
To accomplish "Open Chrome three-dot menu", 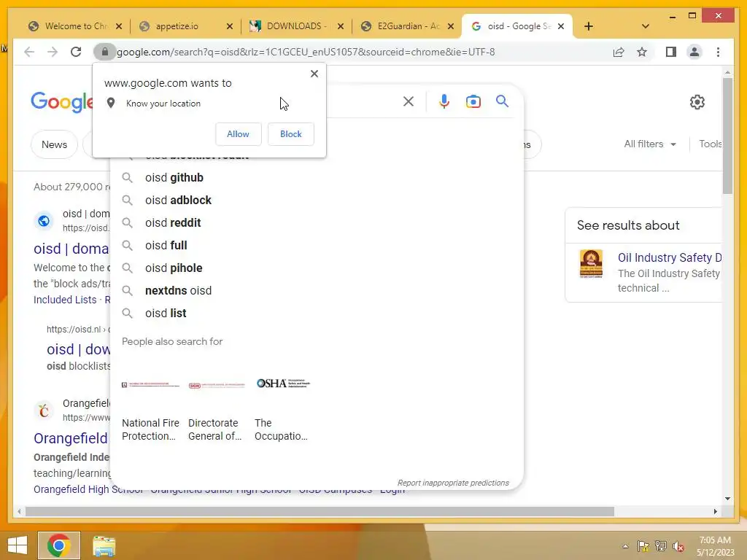I will pos(718,52).
